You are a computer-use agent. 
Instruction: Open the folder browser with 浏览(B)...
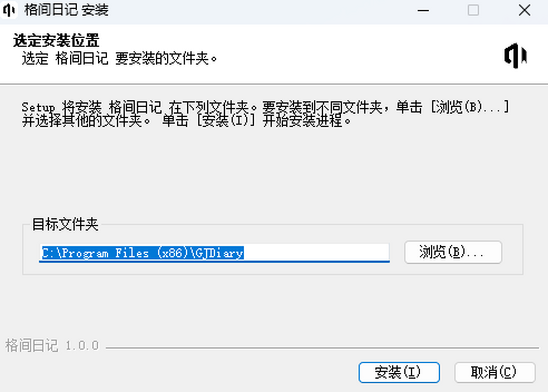(x=453, y=252)
